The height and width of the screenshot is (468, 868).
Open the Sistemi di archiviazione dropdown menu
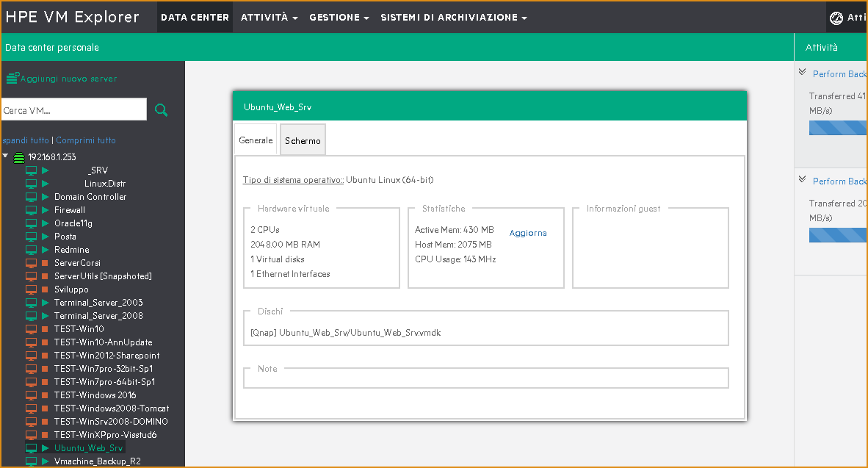(x=453, y=17)
